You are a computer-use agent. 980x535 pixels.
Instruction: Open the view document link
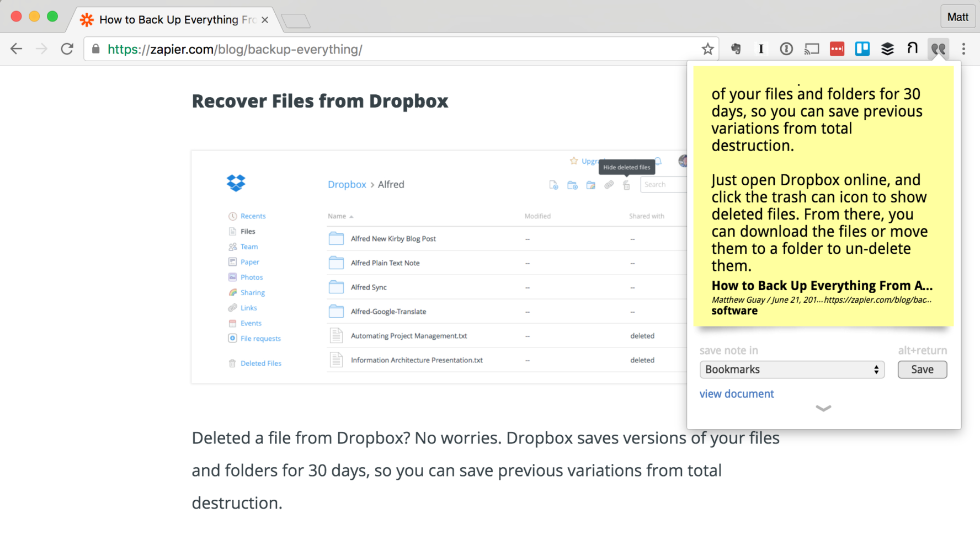736,394
